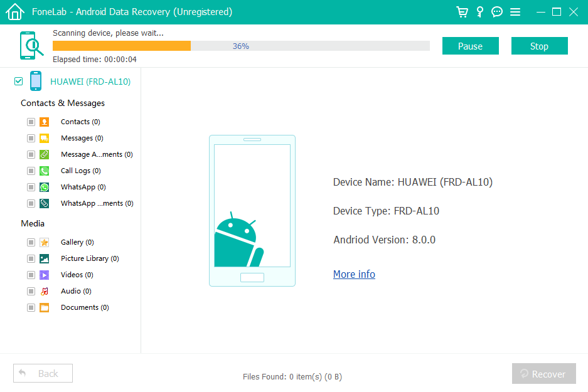
Task: Click the WhatsApp icon
Action: pyautogui.click(x=45, y=187)
